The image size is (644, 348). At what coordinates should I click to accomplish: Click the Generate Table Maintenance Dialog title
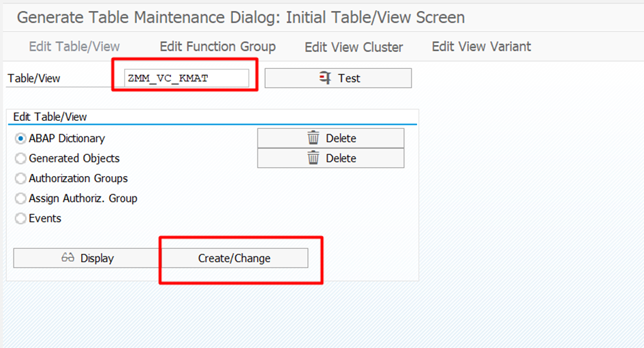(241, 17)
